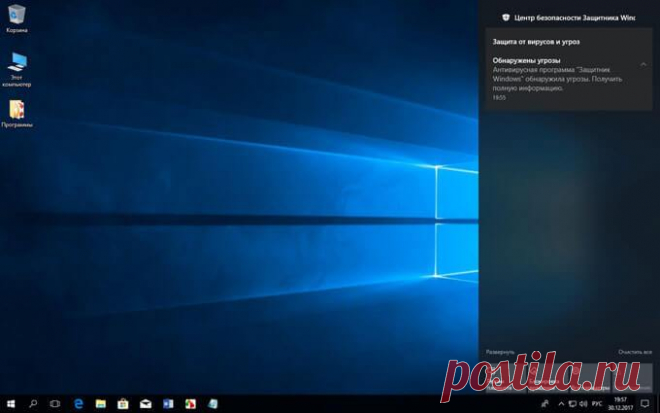Click the Defender shield icon in the header

coord(506,18)
